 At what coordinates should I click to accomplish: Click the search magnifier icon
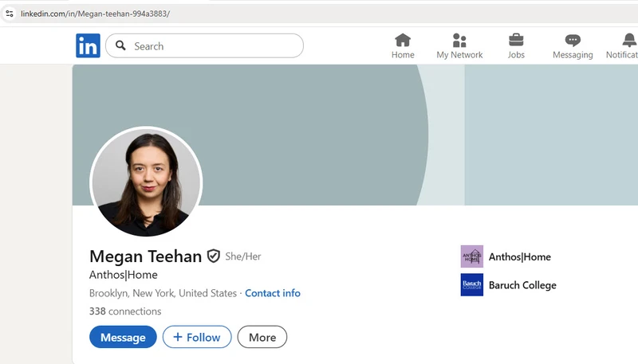pyautogui.click(x=121, y=46)
